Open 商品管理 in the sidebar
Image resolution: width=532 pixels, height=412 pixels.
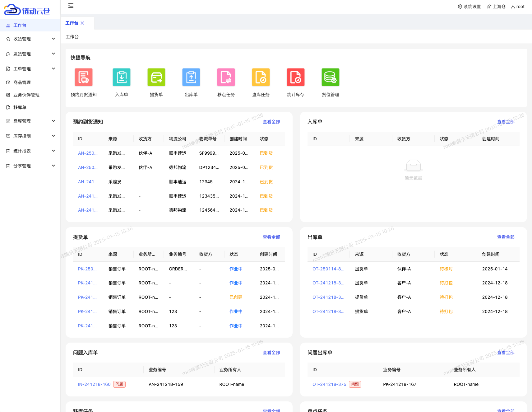[x=22, y=82]
